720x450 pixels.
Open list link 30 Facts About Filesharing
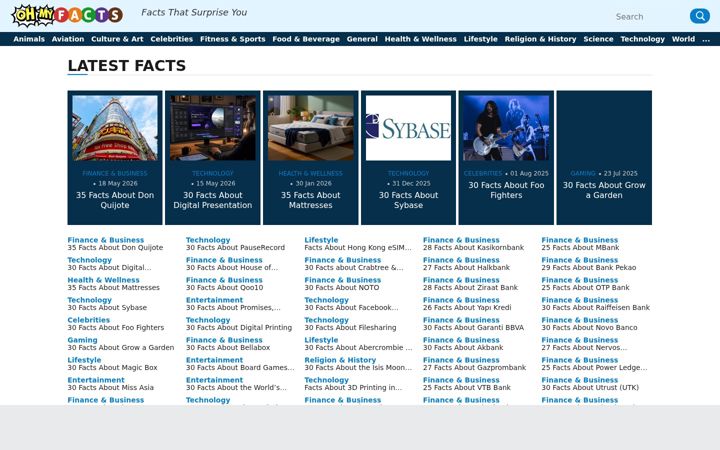coord(350,327)
